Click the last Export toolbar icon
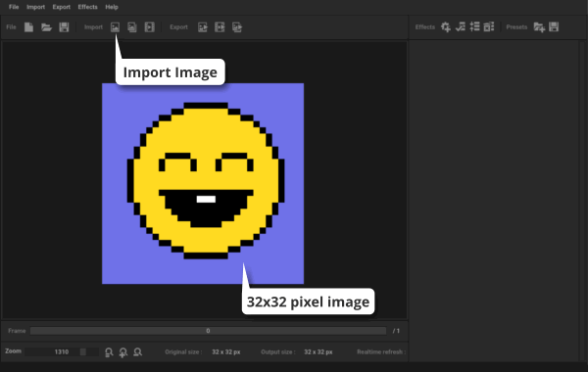588x372 pixels. pos(237,27)
